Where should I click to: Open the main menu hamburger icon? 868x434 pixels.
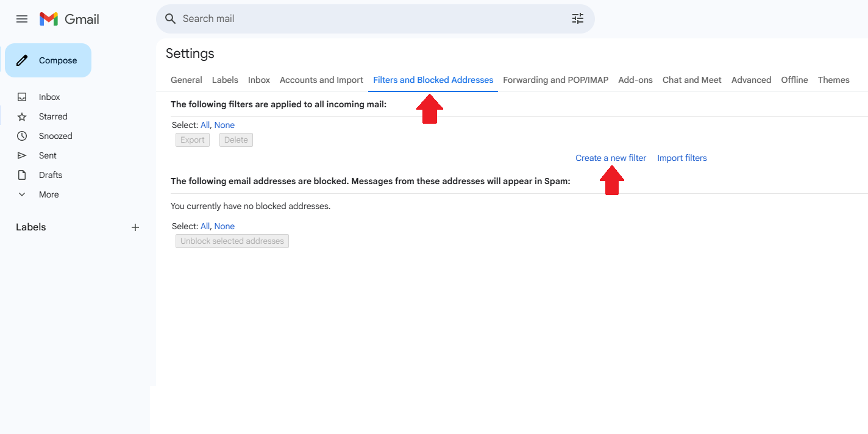[22, 19]
